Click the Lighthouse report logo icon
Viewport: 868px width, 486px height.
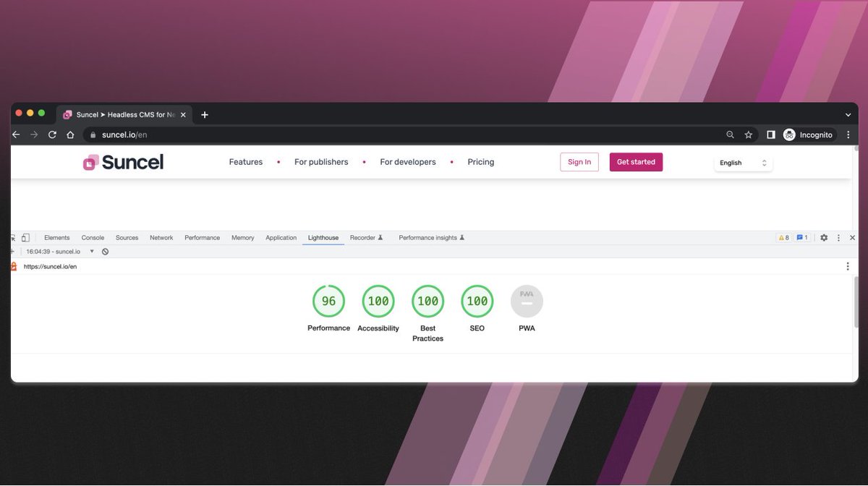(x=14, y=266)
